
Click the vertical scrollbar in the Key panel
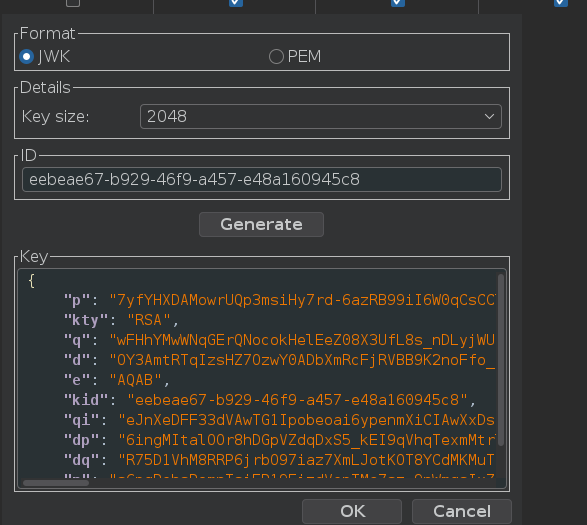coord(501,359)
